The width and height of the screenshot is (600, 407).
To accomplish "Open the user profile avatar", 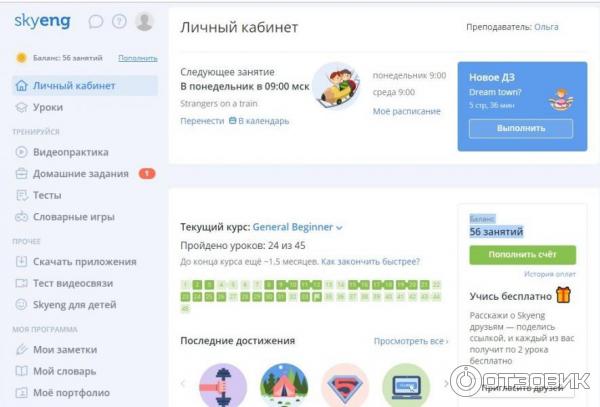I will 145,21.
